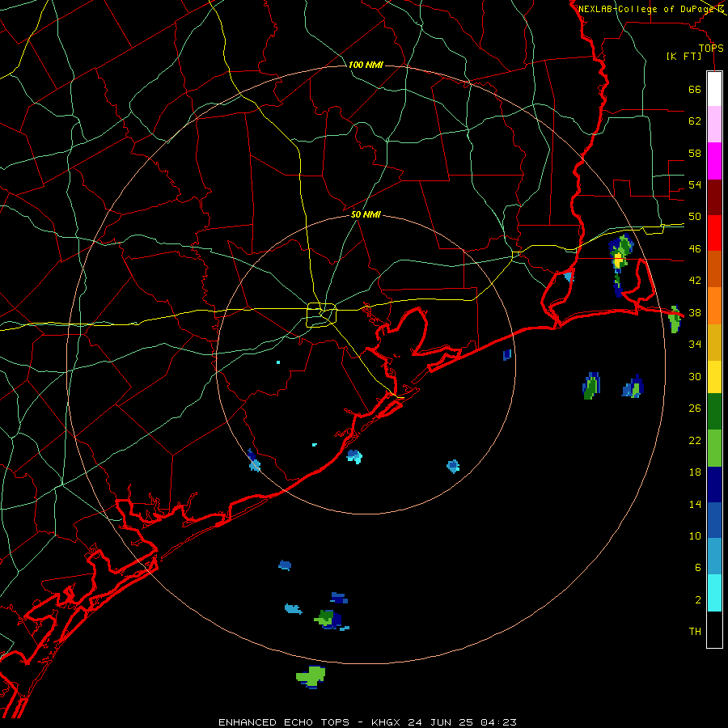Click the "24 JUN 25" date text
The width and height of the screenshot is (728, 728).
tap(441, 722)
